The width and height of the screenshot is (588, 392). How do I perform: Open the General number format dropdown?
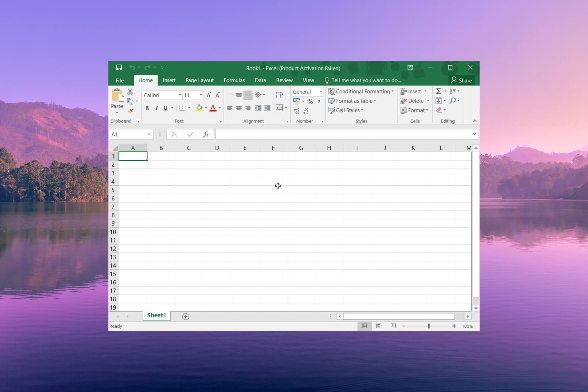pos(321,92)
